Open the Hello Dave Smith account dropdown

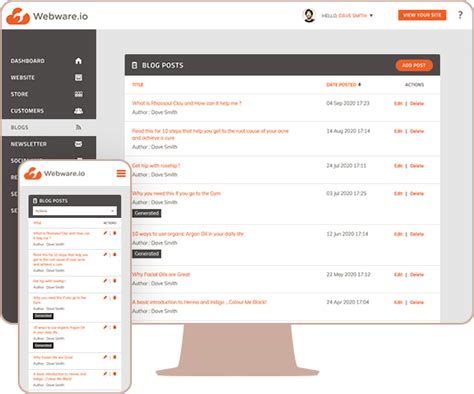tap(347, 15)
